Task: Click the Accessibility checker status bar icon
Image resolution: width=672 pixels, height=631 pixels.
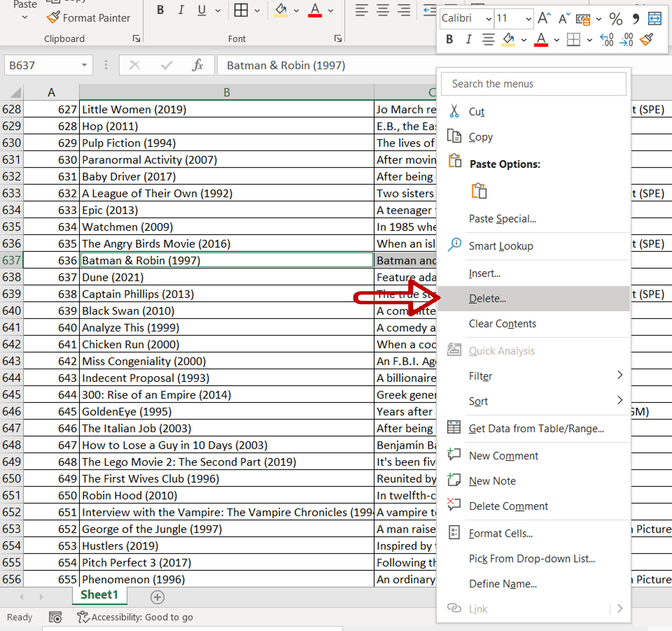Action: pyautogui.click(x=82, y=617)
